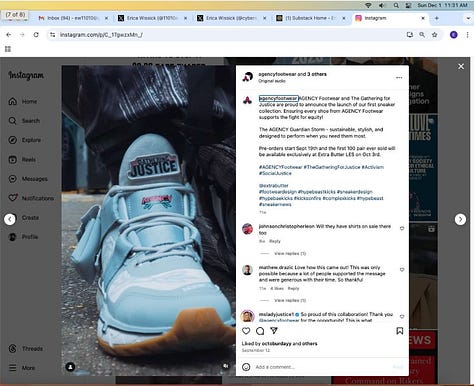Close the Instagram browser tab
Screen dimensions: 474x386
click(423, 18)
